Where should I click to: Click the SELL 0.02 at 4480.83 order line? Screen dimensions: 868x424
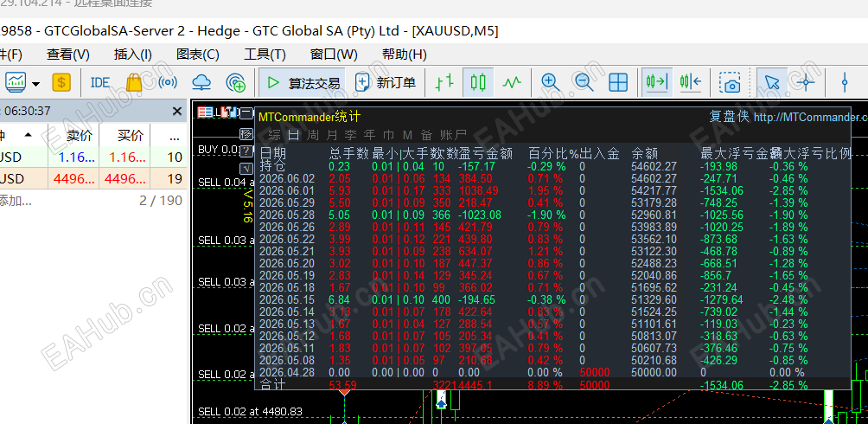coord(250,412)
